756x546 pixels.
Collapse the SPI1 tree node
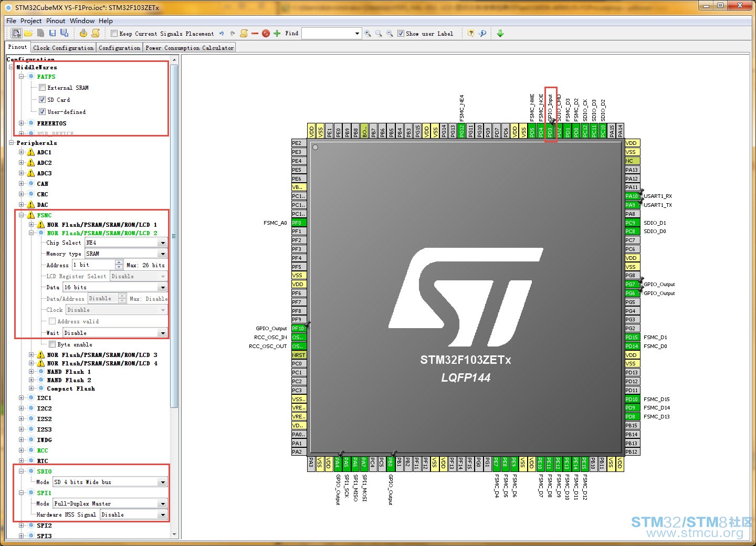pos(22,493)
